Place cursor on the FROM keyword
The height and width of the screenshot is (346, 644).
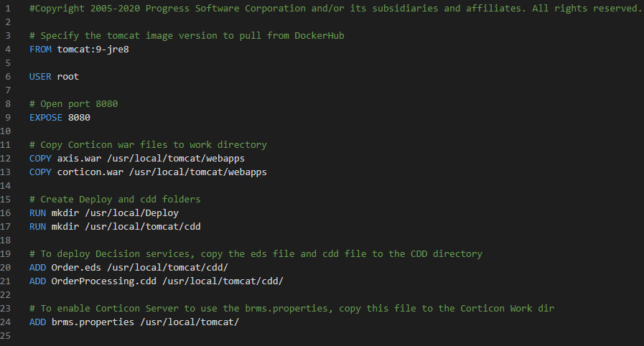(x=40, y=49)
